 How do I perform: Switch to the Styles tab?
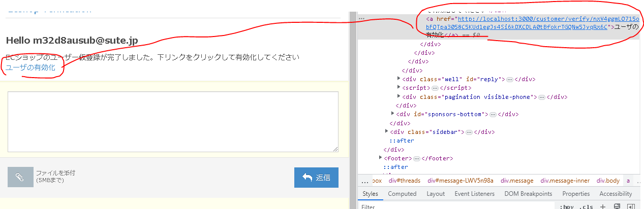[370, 194]
